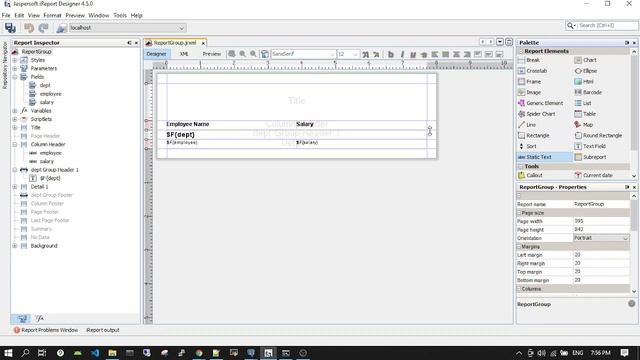Select the Round Rectangle palette element
This screenshot has width=640, height=360.
[598, 135]
